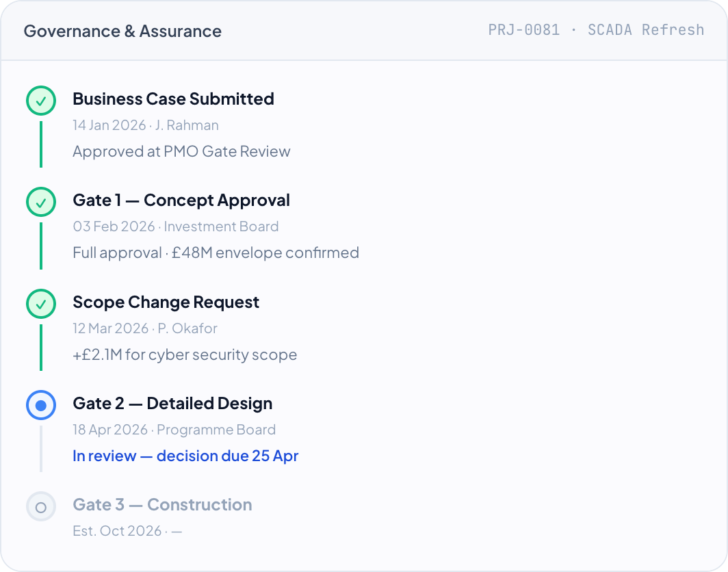Click "+£2.1M for cyber security scope" note
Viewport: 728px width, 572px height.
point(185,354)
